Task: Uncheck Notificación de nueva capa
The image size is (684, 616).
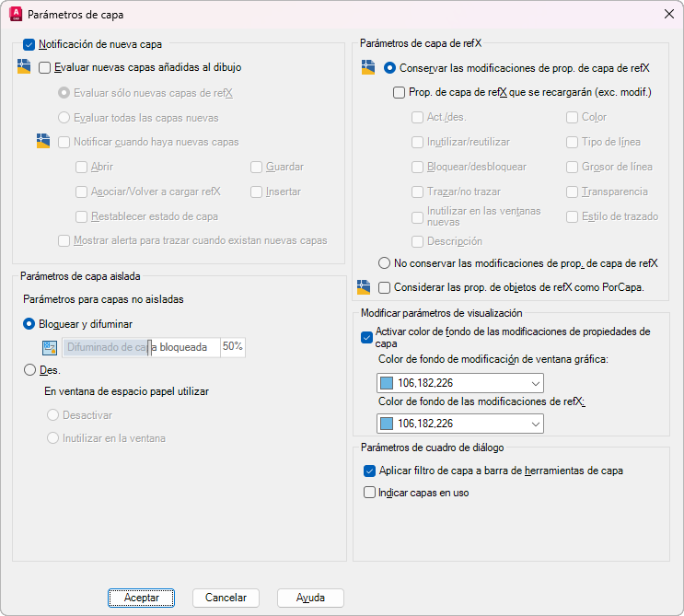Action: tap(29, 44)
